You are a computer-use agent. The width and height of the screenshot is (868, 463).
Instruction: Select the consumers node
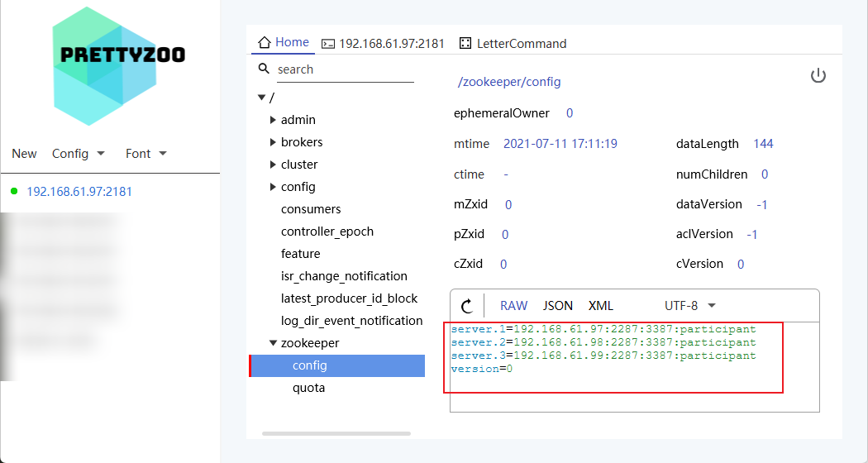311,209
